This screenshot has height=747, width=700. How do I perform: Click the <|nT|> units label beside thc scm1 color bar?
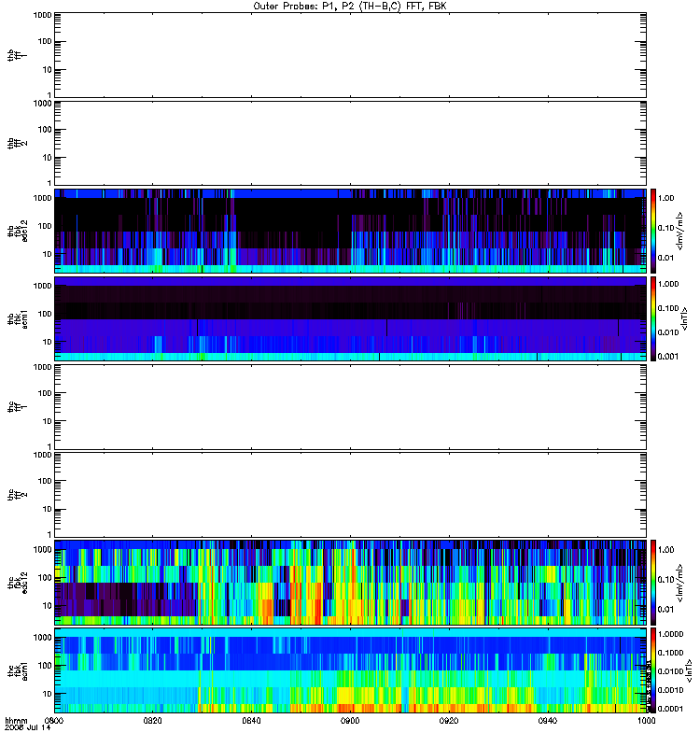[688, 670]
